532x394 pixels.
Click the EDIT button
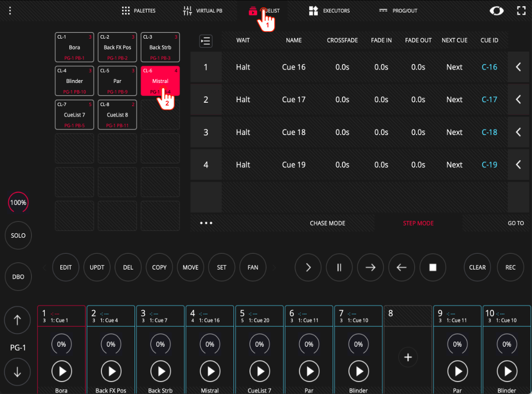pos(66,268)
